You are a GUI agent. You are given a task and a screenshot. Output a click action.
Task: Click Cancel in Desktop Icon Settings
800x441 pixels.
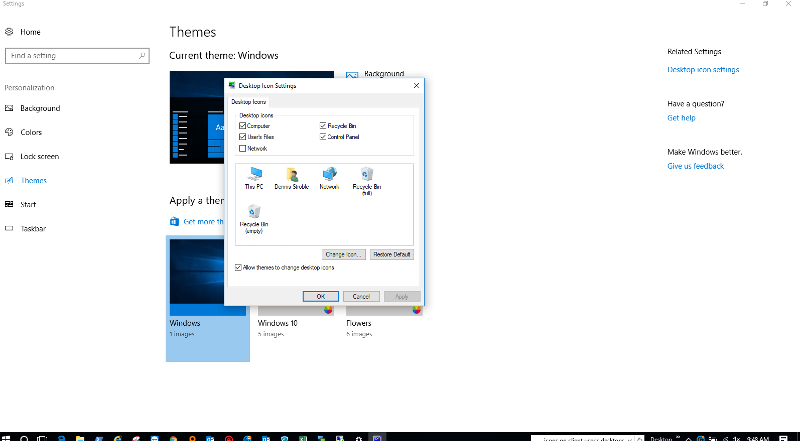pos(361,297)
